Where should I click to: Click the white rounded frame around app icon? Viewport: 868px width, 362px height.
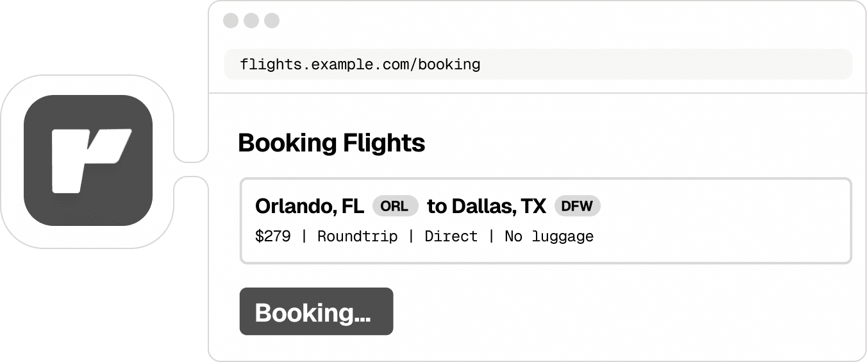pos(13,160)
